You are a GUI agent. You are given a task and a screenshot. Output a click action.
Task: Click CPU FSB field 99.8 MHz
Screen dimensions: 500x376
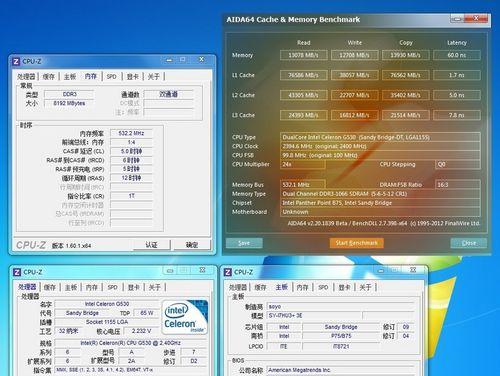[380, 155]
